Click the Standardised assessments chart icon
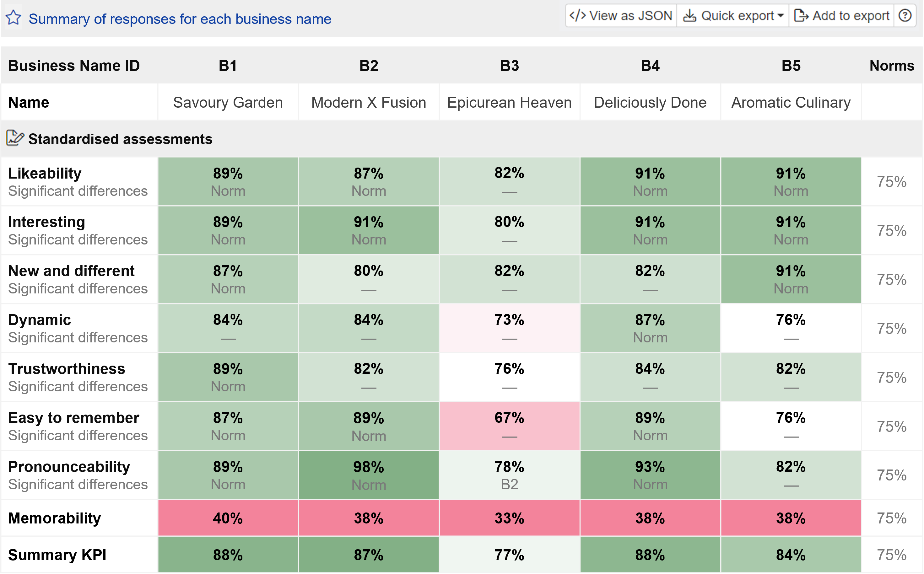This screenshot has width=924, height=574. [15, 138]
